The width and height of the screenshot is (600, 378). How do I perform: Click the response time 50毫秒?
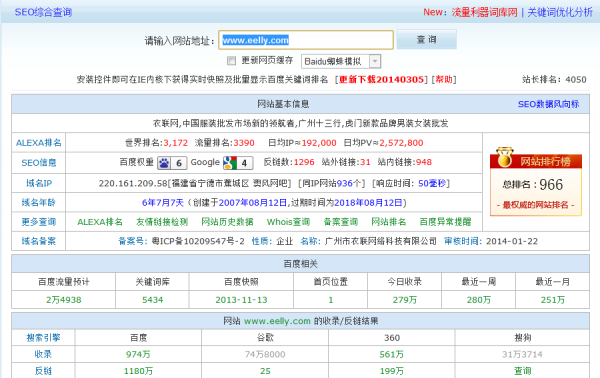(432, 183)
